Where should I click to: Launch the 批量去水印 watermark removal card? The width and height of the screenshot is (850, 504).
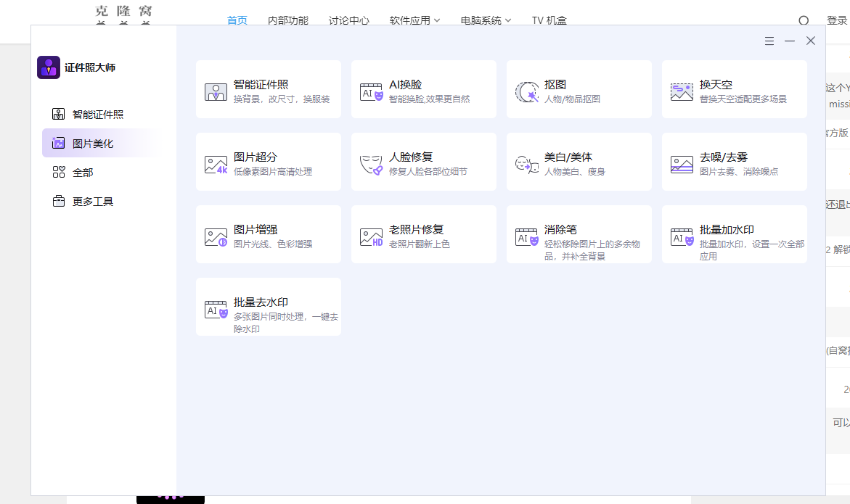click(x=269, y=307)
